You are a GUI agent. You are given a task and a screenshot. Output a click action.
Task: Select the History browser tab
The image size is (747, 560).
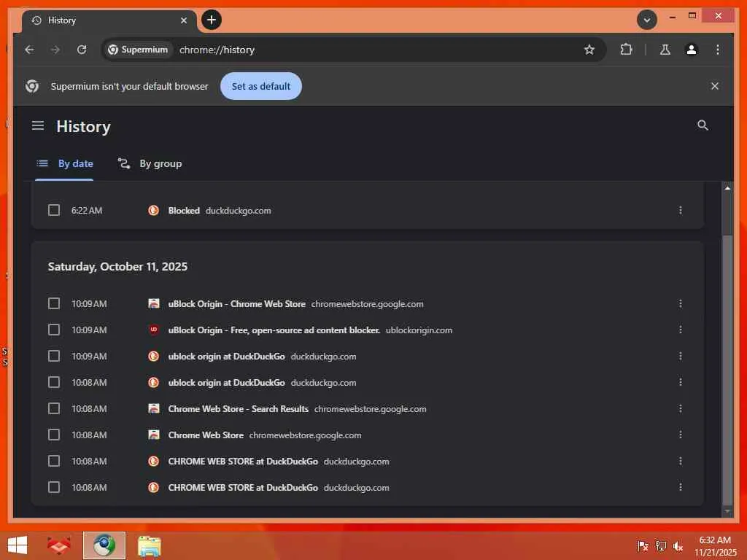[x=109, y=20]
